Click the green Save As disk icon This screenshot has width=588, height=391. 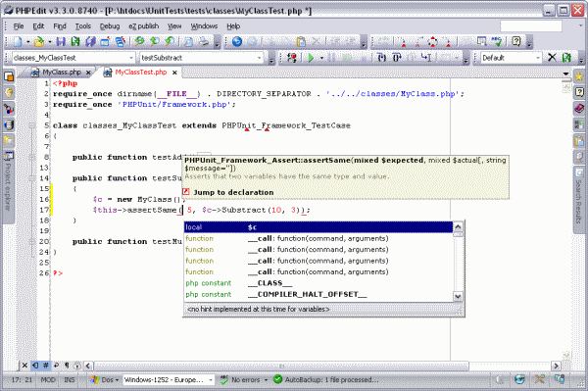pos(75,41)
